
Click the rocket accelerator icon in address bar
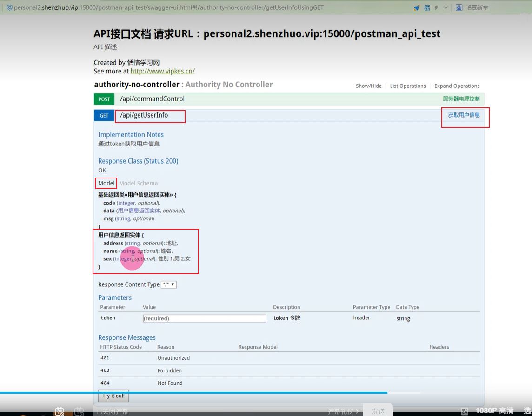point(417,7)
